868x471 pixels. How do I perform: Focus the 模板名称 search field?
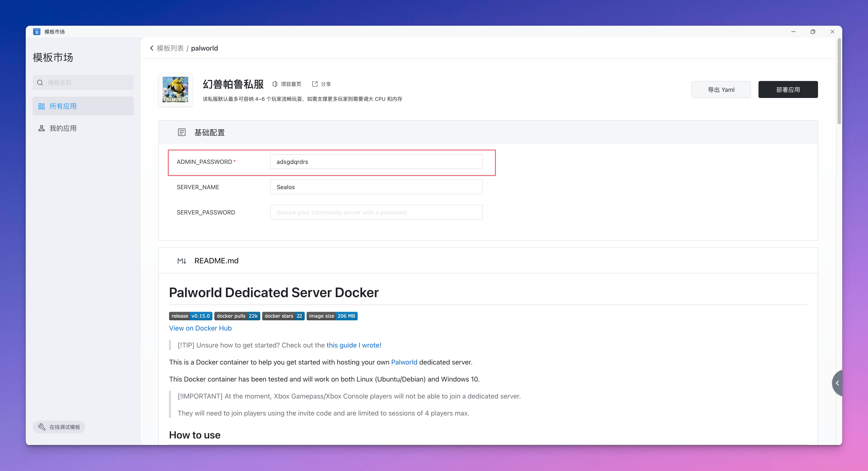(x=83, y=82)
